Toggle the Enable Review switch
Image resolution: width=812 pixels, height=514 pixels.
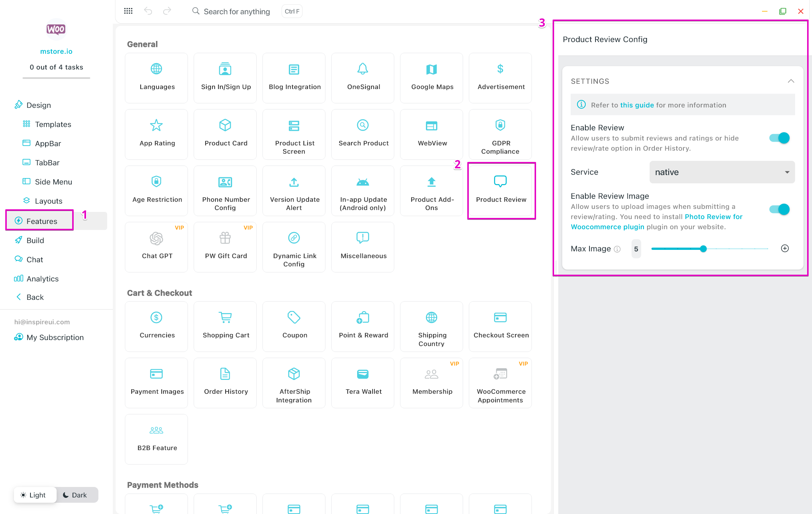[779, 138]
